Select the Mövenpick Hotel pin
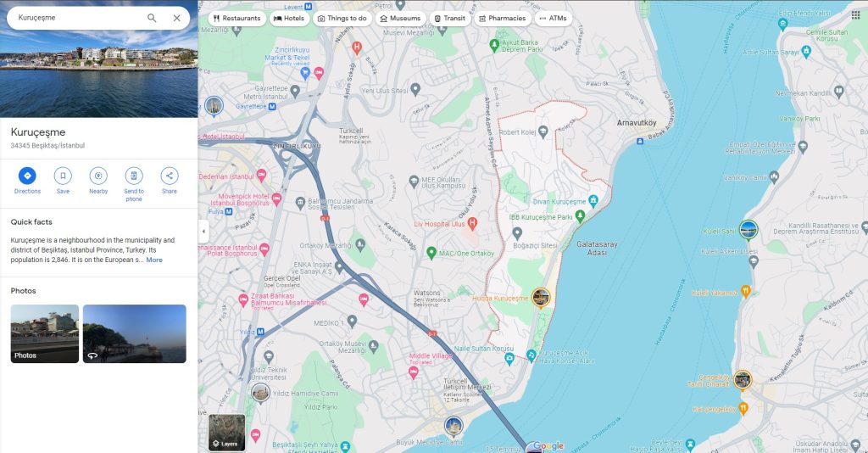The width and height of the screenshot is (868, 453). point(276,199)
